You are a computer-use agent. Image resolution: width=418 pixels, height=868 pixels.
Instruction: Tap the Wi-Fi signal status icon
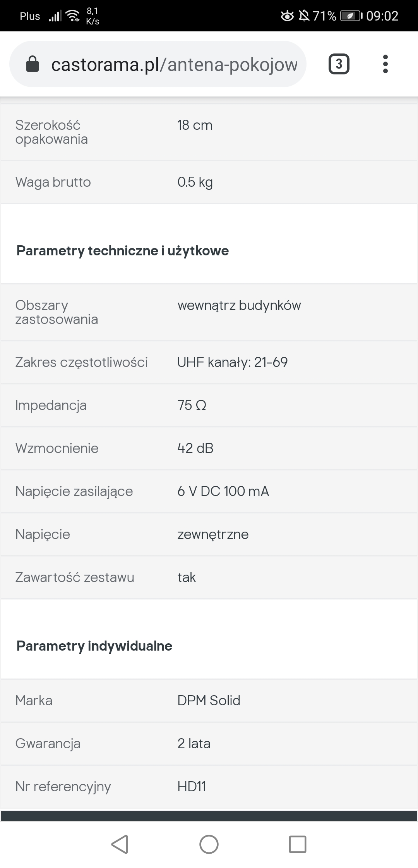pyautogui.click(x=72, y=16)
